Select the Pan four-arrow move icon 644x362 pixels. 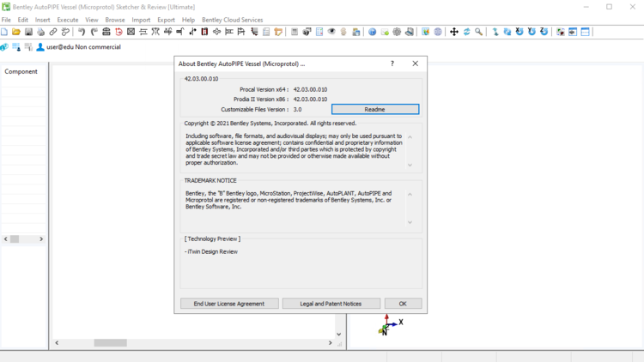click(x=454, y=32)
